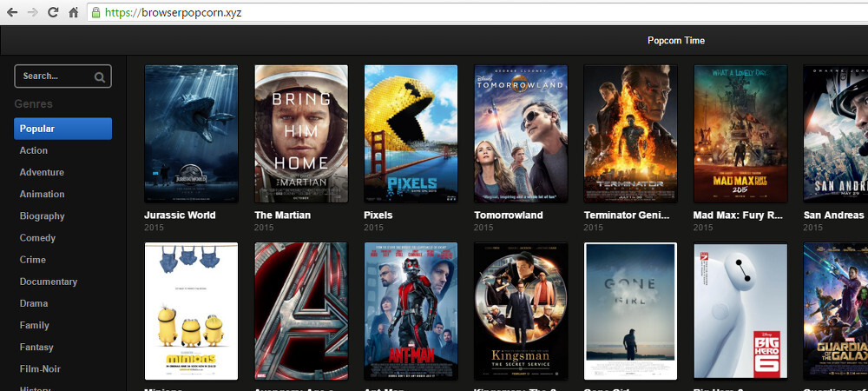
Task: Click the Genres heading in sidebar
Action: [x=33, y=103]
